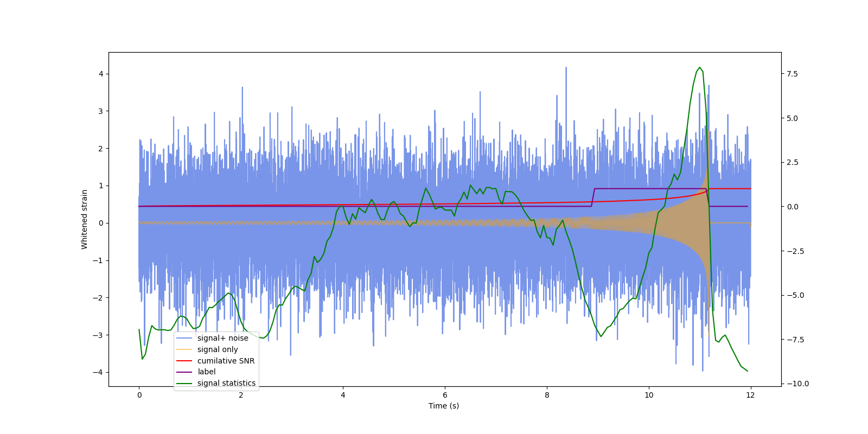Click the green signal statistics peak near 11 s
Viewport: 868px width, 434px height.
click(699, 68)
